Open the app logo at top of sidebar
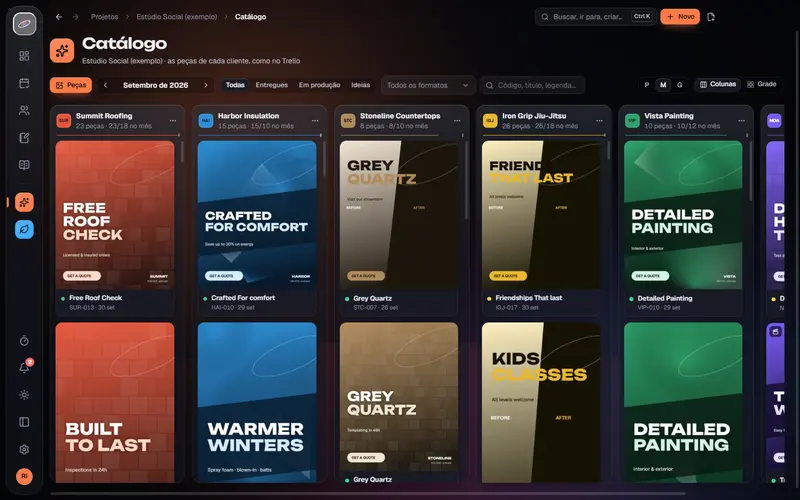This screenshot has width=800, height=500. coord(24,23)
